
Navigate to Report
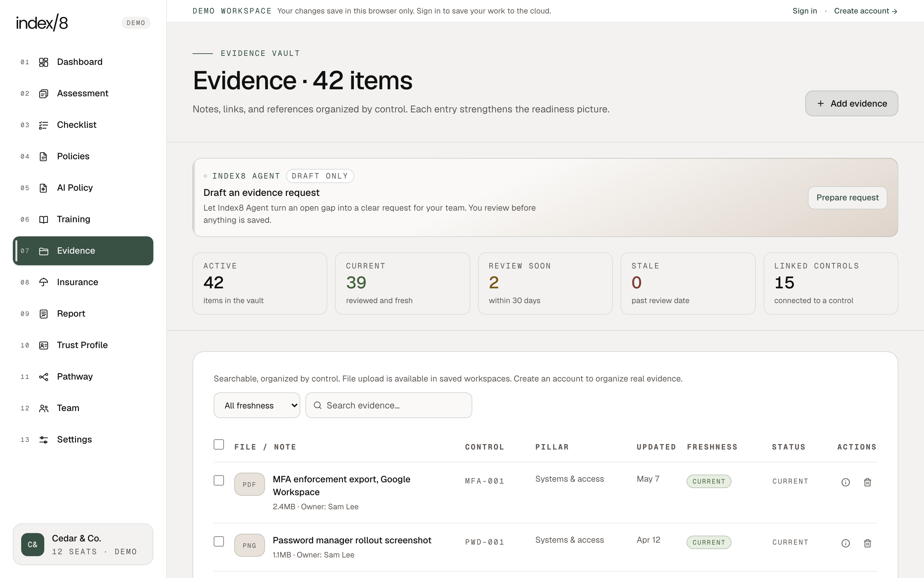[x=83, y=314]
